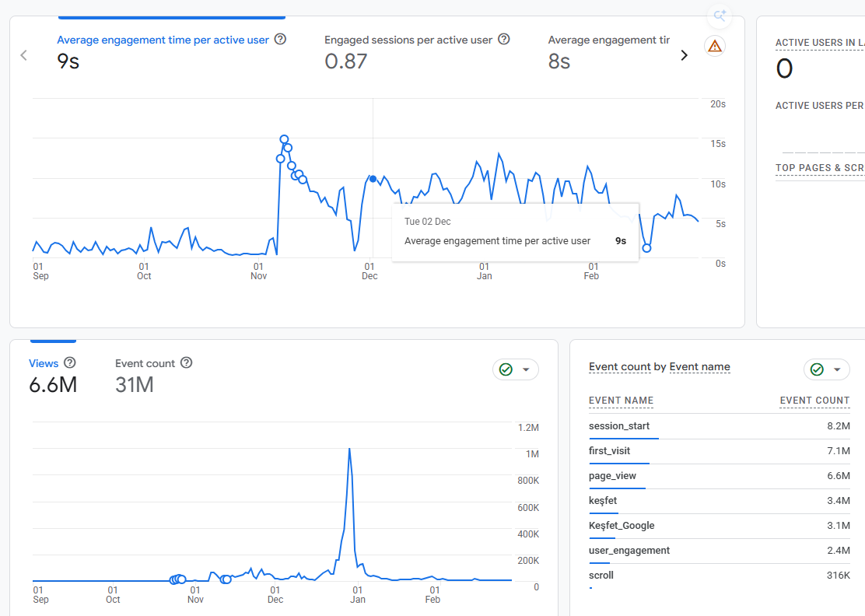Click the insights magnifier sparkle icon

coord(720,16)
